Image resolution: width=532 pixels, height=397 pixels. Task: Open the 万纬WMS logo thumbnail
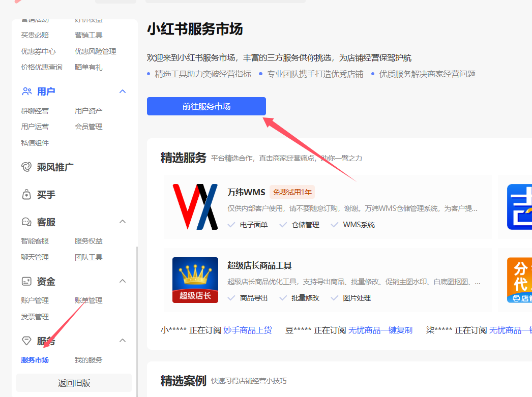(x=195, y=207)
